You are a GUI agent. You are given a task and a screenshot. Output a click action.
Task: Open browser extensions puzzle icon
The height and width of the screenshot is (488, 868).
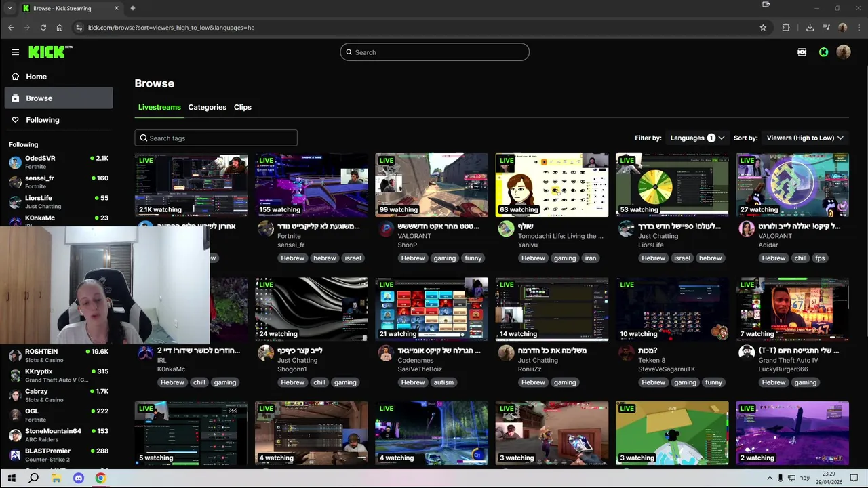[x=786, y=28]
